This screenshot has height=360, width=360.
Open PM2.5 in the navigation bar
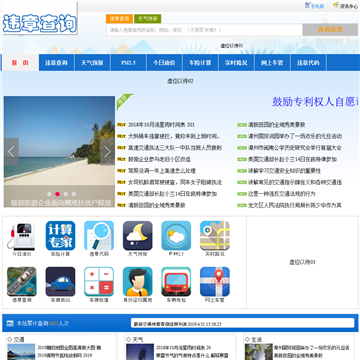(128, 63)
